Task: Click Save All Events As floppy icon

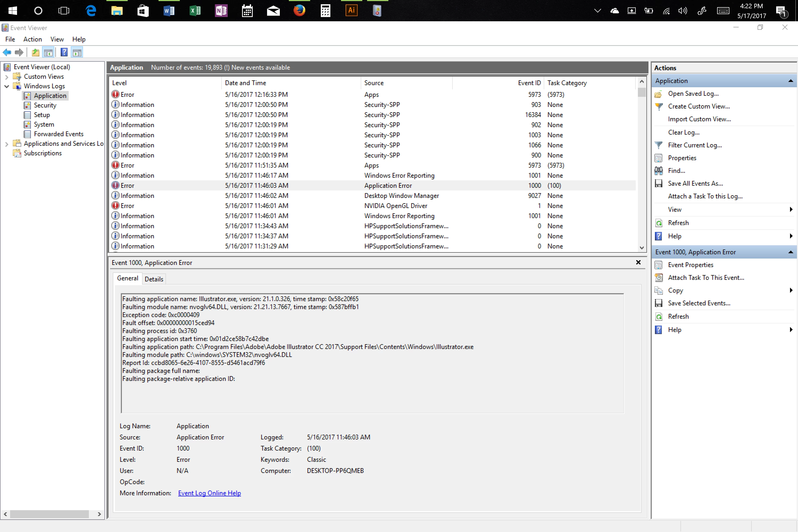Action: [x=659, y=184]
